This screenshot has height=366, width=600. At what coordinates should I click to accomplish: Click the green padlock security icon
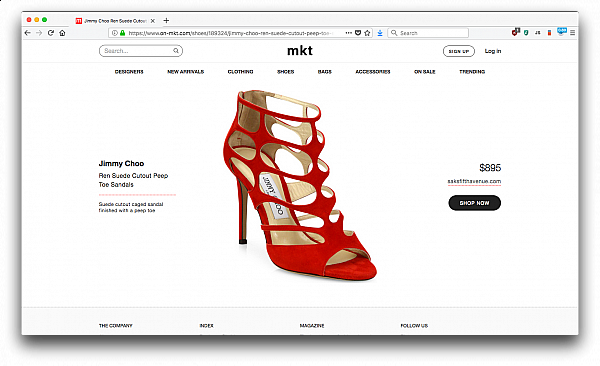(x=122, y=33)
